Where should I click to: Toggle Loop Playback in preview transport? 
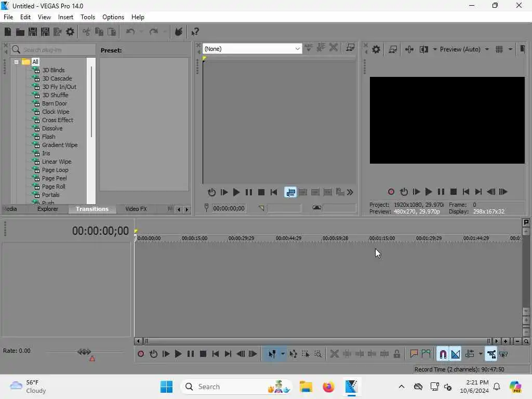404,192
